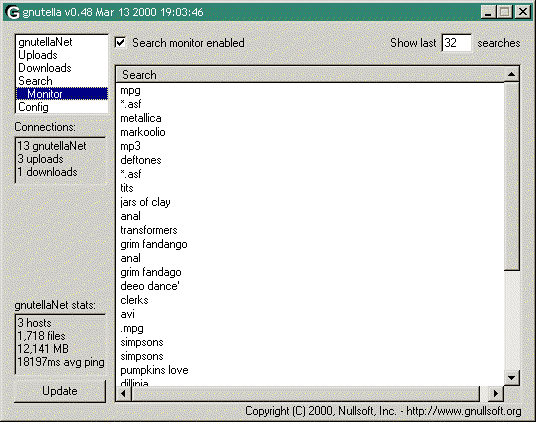Select the 'grim fandago' misspelled entry
The height and width of the screenshot is (422, 536).
(151, 272)
